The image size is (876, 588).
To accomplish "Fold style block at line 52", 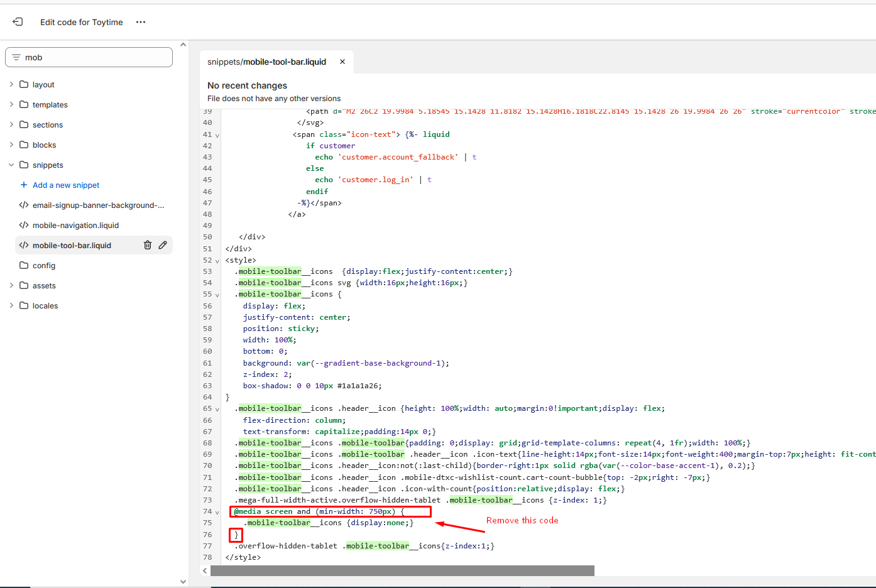I will point(217,261).
